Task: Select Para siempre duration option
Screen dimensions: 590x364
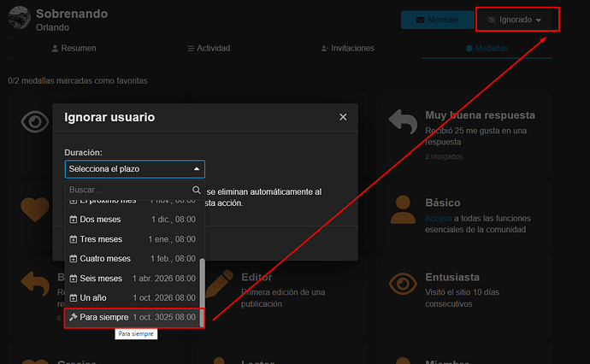Action: point(135,318)
